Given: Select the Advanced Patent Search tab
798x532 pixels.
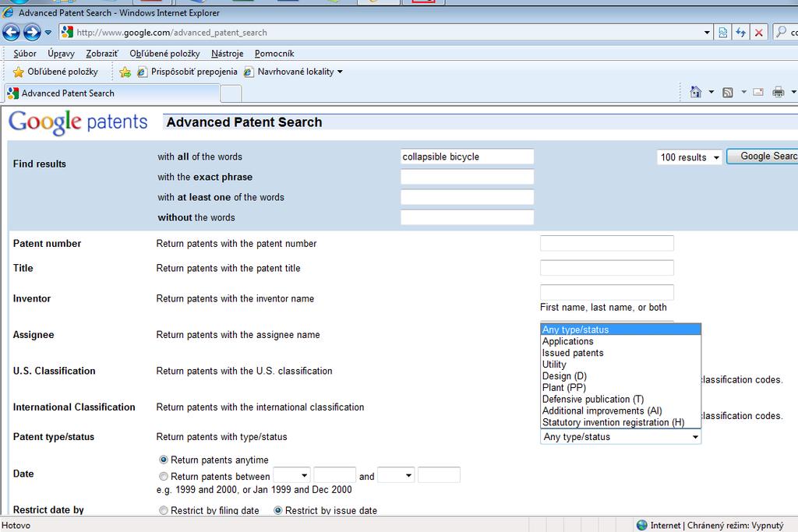Looking at the screenshot, I should pyautogui.click(x=112, y=93).
